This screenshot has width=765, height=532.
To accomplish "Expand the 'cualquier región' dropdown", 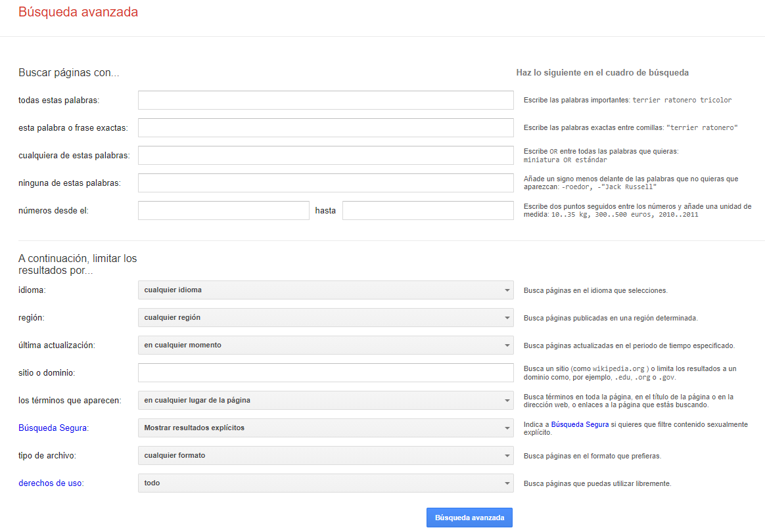I will [x=325, y=317].
